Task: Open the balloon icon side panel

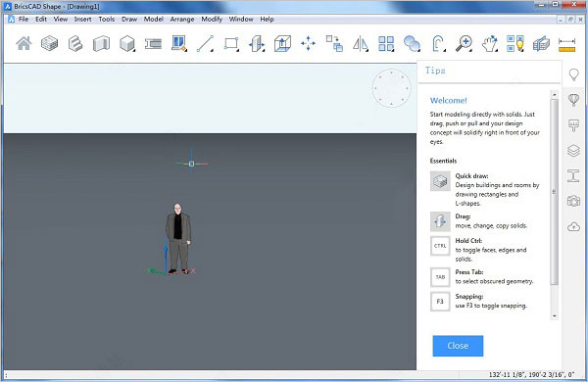Action: coord(573,100)
